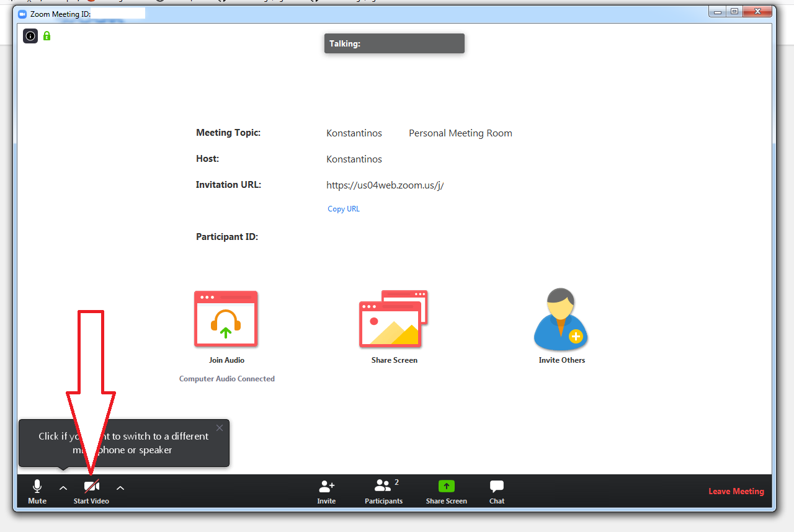
Task: Open the Chat panel
Action: 497,491
